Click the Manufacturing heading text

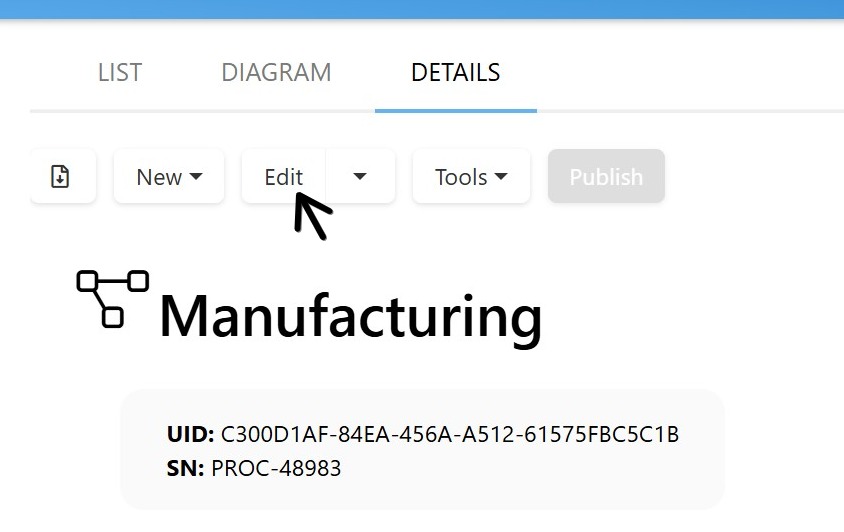point(351,318)
